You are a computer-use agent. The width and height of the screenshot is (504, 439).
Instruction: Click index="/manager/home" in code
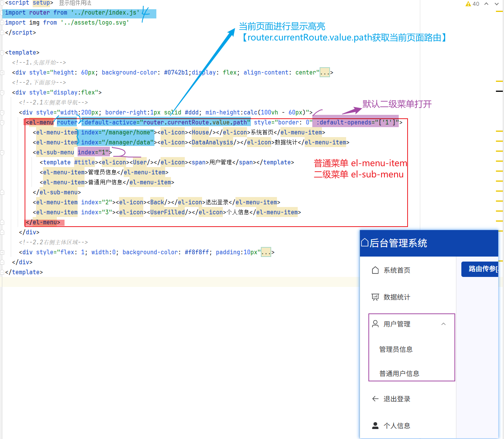pos(118,133)
